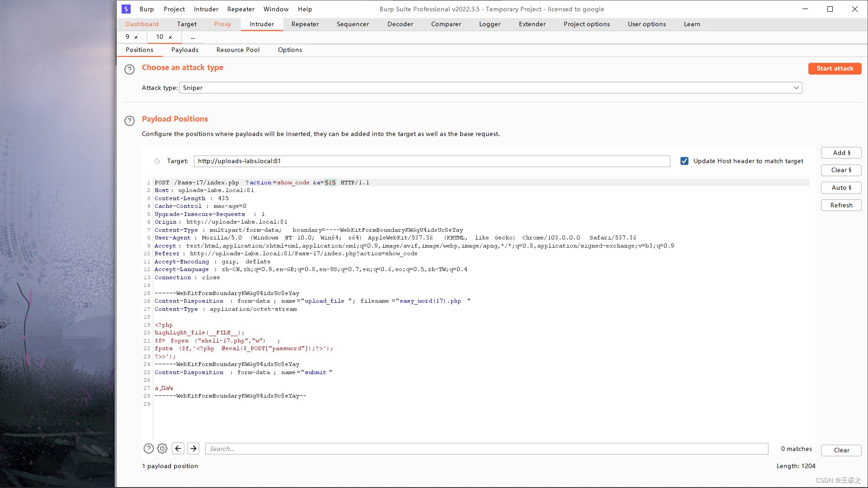Image resolution: width=868 pixels, height=488 pixels.
Task: Switch to the Extender tab
Action: pyautogui.click(x=532, y=24)
